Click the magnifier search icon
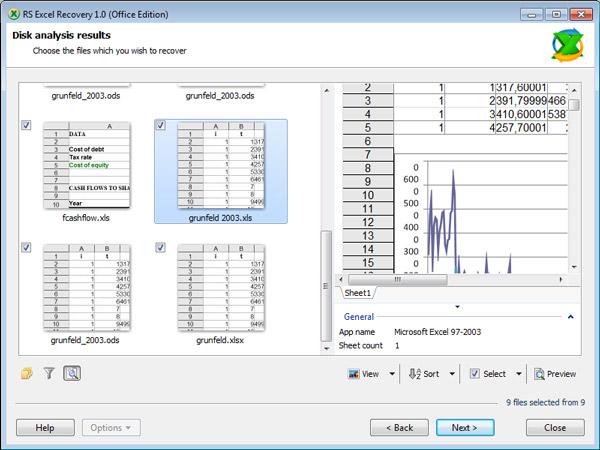Screen dimensions: 600x450 click(x=72, y=374)
